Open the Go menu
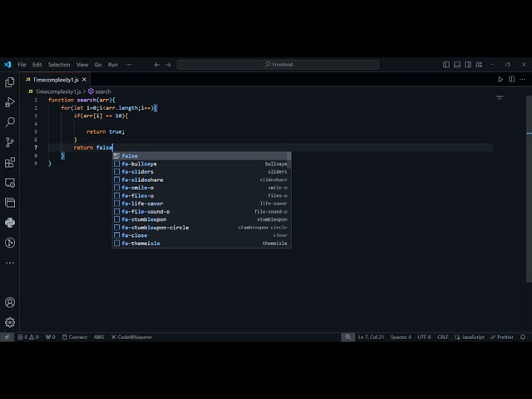532x399 pixels. coord(98,65)
